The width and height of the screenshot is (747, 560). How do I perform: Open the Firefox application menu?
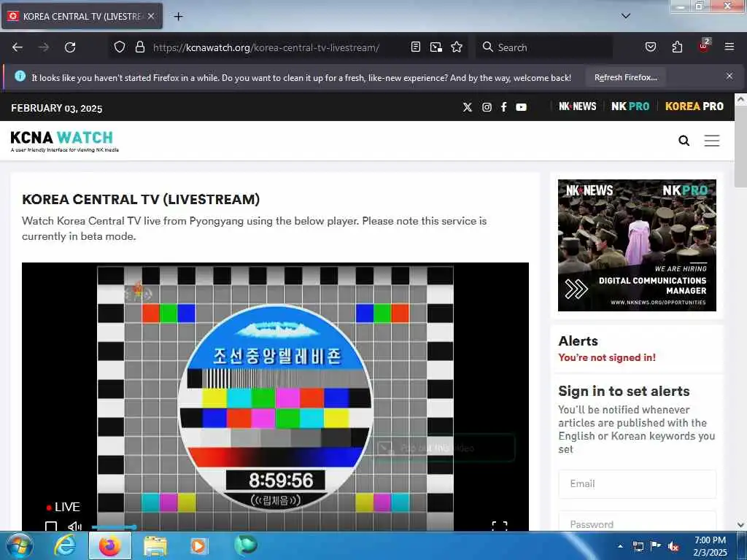click(x=729, y=47)
